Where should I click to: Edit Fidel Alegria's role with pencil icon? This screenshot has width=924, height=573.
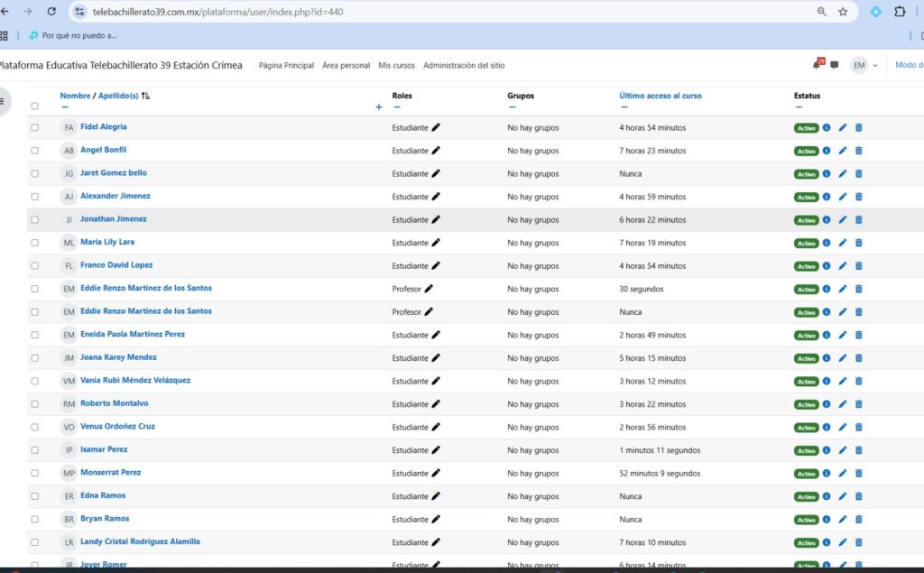tap(436, 127)
